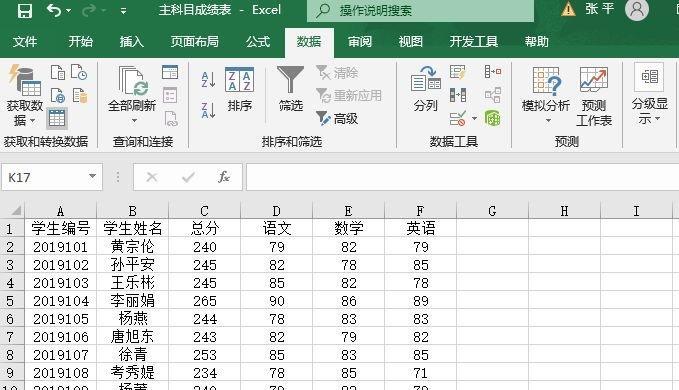Viewport: 679px width, 390px height.
Task: Sort ascending with the A-Z icon
Action: (208, 80)
